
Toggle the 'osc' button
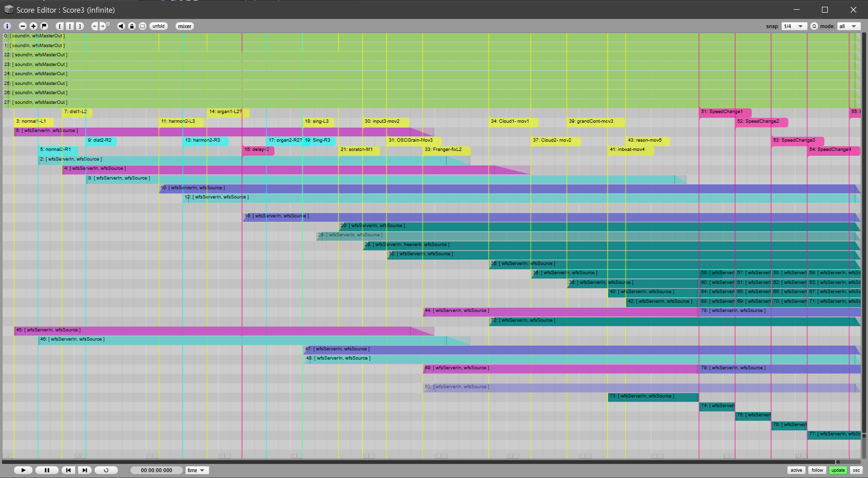pyautogui.click(x=856, y=470)
